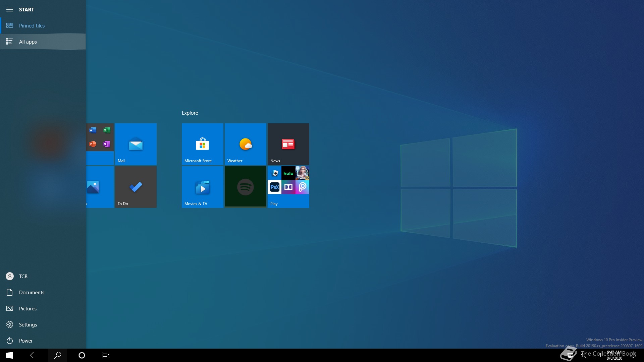Open Search from the taskbar magnifier
This screenshot has width=644, height=362.
(x=58, y=355)
